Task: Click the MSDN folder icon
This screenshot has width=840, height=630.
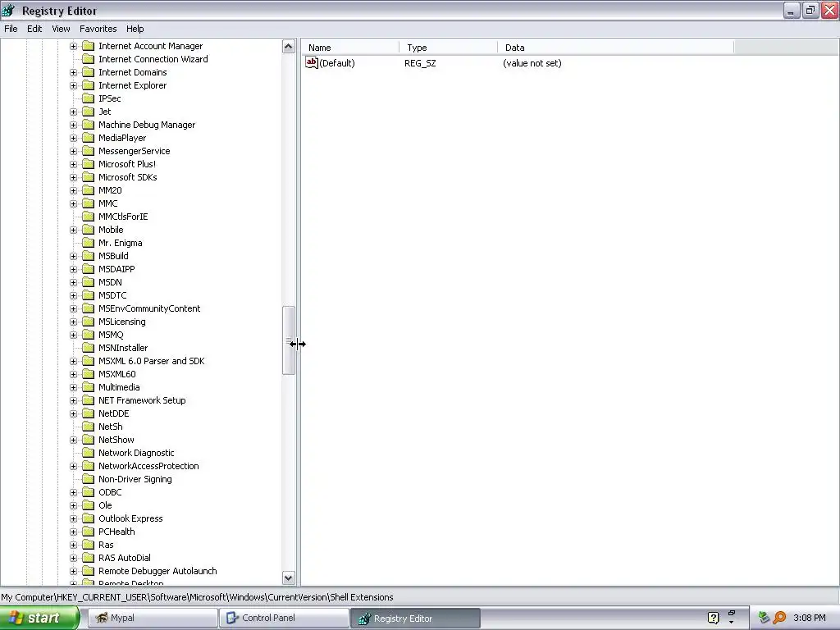Action: click(89, 282)
